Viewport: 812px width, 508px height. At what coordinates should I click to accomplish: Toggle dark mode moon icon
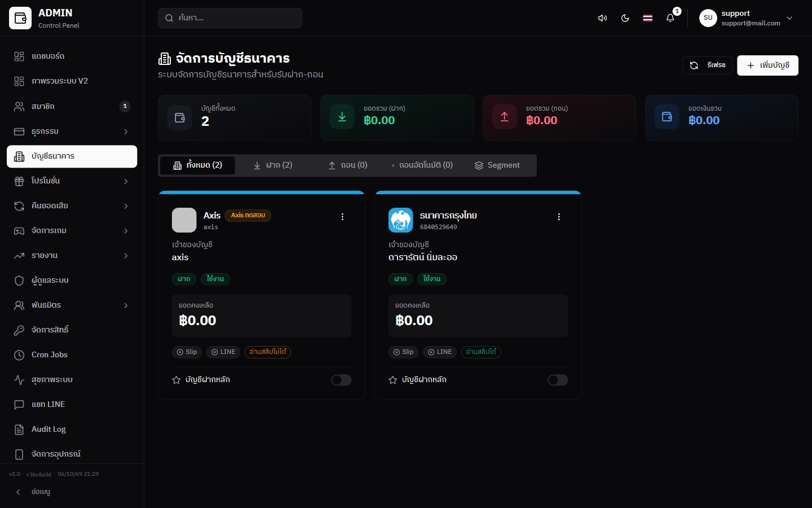point(625,18)
